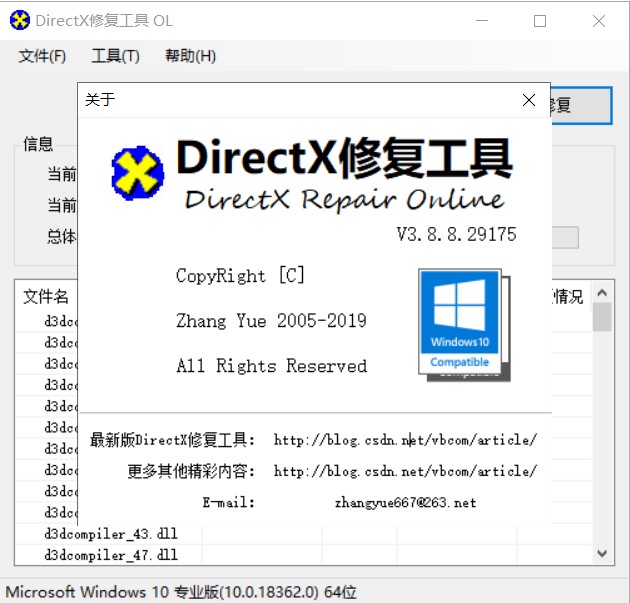Click the E-mail: label
The image size is (630, 603).
pos(229,503)
